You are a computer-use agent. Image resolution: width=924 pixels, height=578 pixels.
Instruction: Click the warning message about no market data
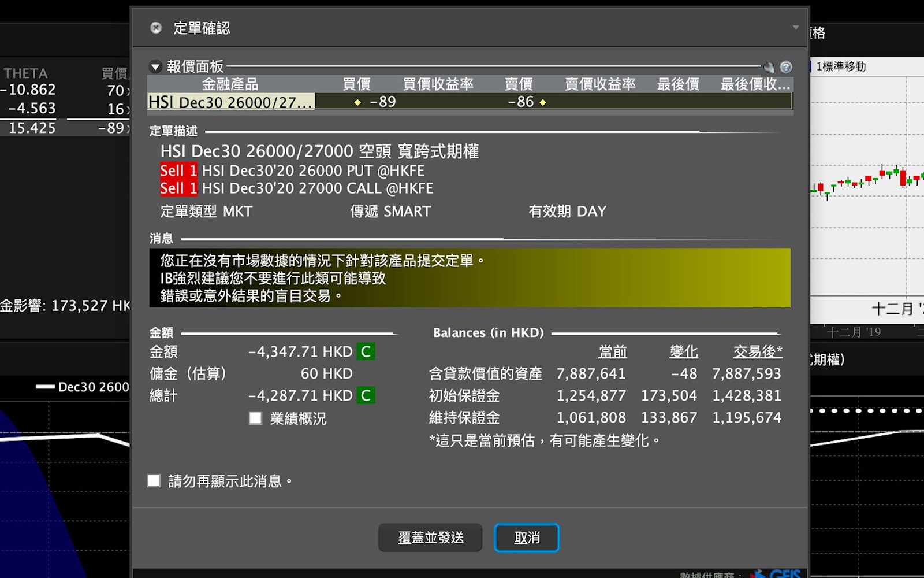click(470, 277)
